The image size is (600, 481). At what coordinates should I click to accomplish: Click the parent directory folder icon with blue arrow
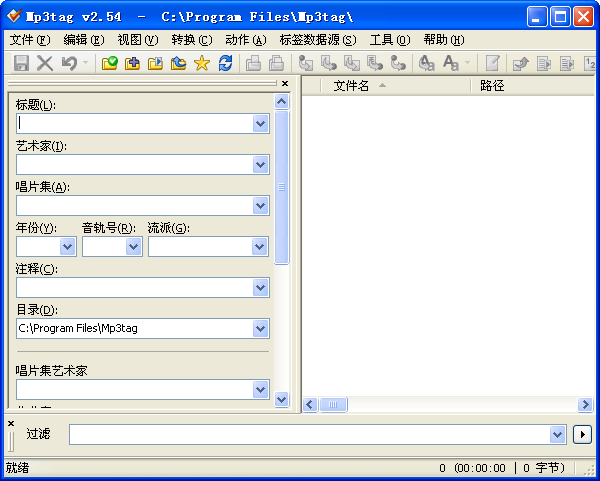pyautogui.click(x=178, y=63)
